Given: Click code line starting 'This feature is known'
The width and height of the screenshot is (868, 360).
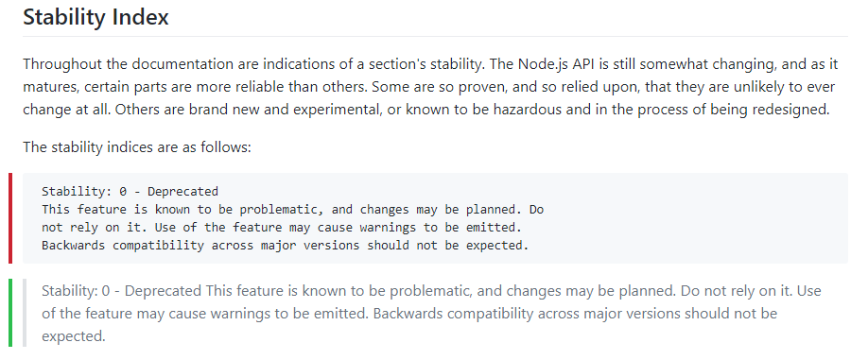Looking at the screenshot, I should 293,210.
